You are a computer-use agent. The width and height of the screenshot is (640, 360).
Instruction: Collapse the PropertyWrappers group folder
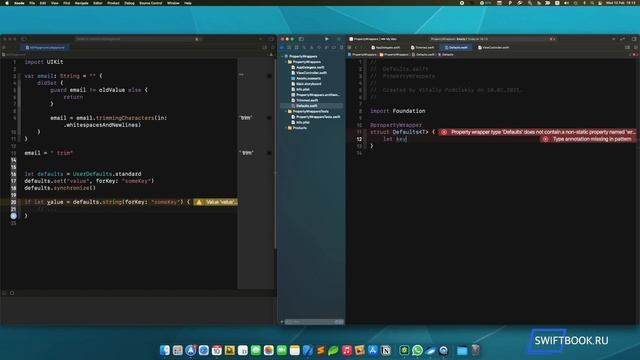[x=286, y=62]
